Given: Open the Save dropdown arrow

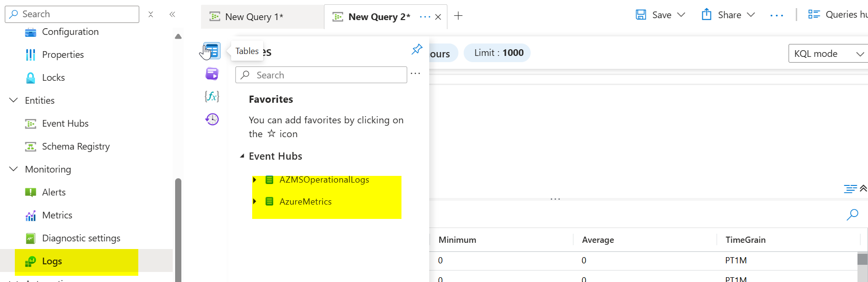Looking at the screenshot, I should (x=681, y=15).
